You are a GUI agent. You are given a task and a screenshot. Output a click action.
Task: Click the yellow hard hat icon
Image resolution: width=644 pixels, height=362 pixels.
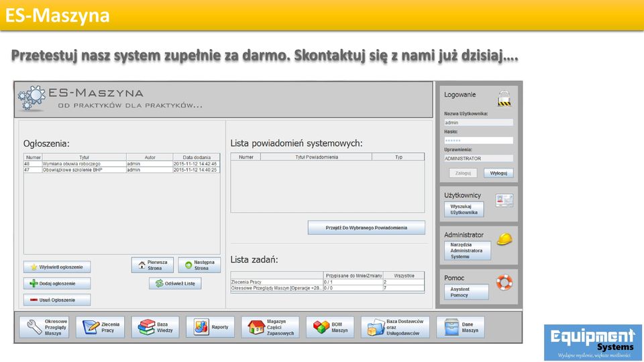[504, 239]
